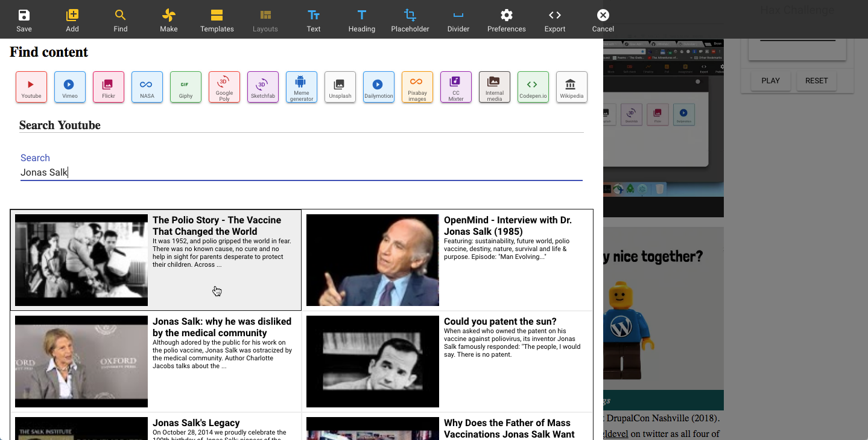
Task: Select OpenMind Interview with Dr. Jonas Salk thumbnail
Action: tap(373, 260)
